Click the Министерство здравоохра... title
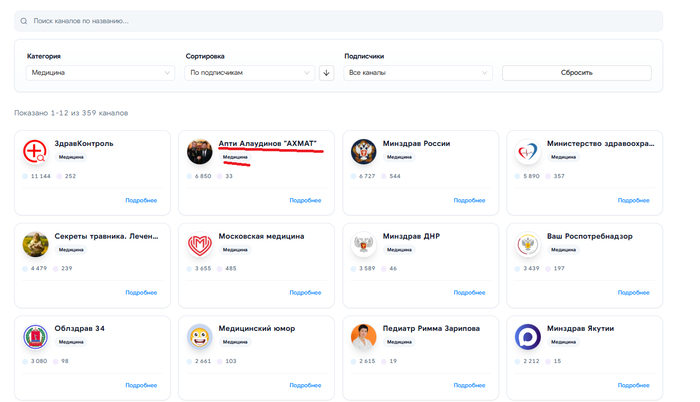The height and width of the screenshot is (402, 700). [x=600, y=143]
